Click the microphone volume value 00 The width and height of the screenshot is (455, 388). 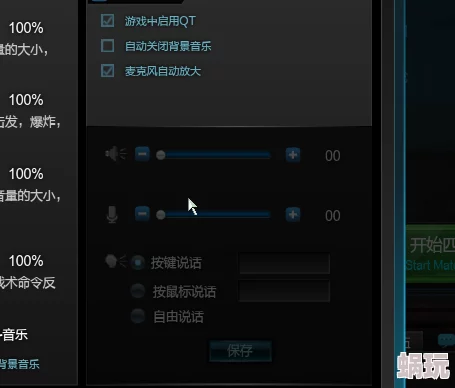coord(333,216)
